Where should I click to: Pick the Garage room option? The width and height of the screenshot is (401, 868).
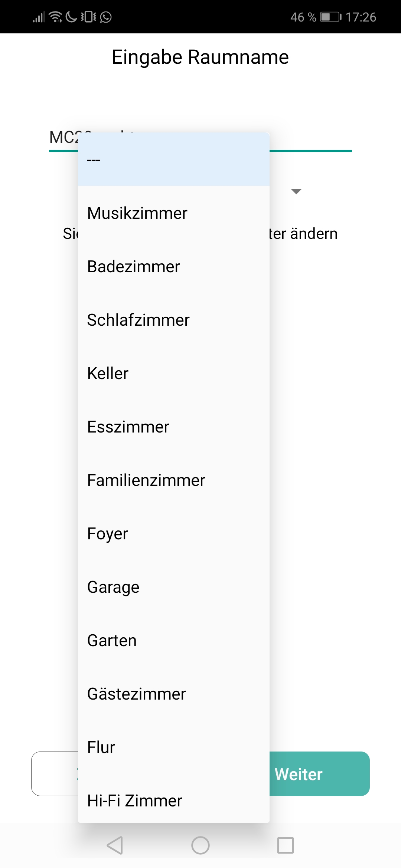point(173,587)
